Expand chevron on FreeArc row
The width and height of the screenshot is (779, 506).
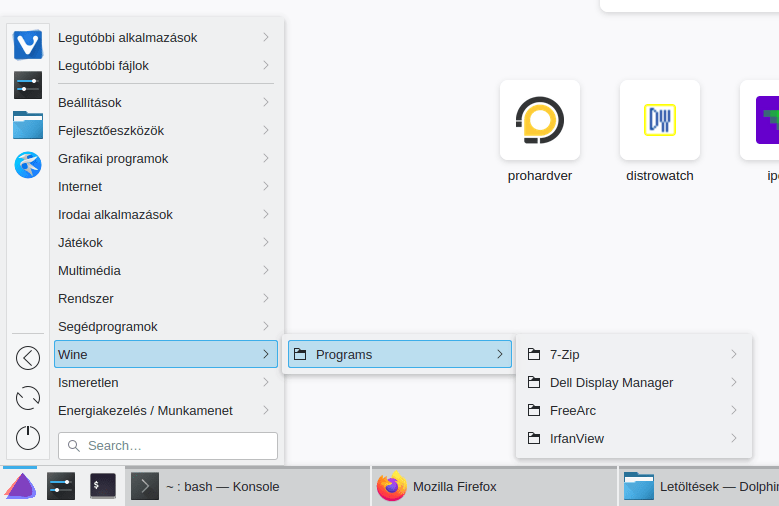(734, 410)
